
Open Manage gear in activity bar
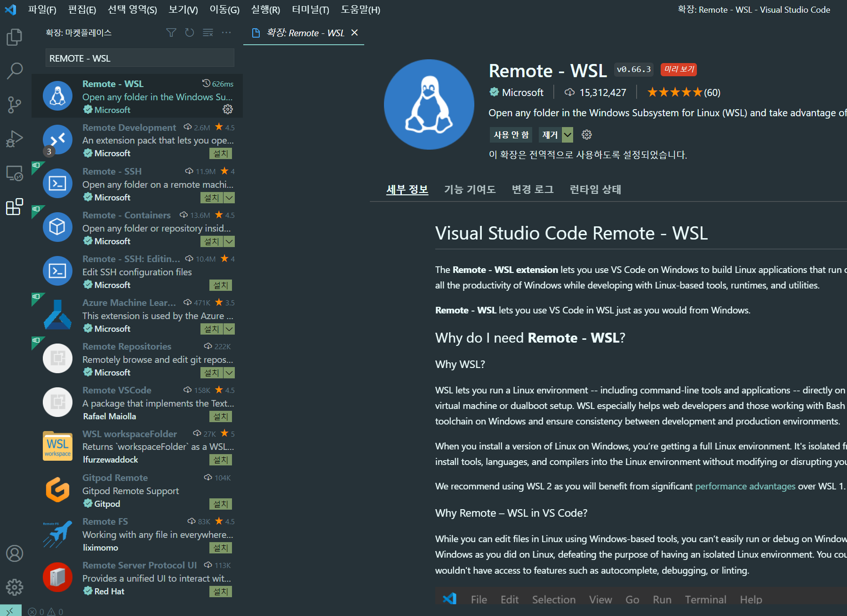(15, 587)
